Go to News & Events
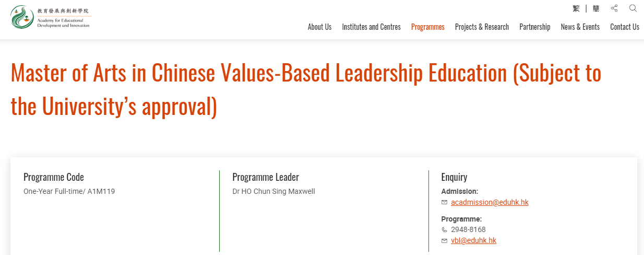Viewport: 644px width, 255px height. [x=580, y=27]
